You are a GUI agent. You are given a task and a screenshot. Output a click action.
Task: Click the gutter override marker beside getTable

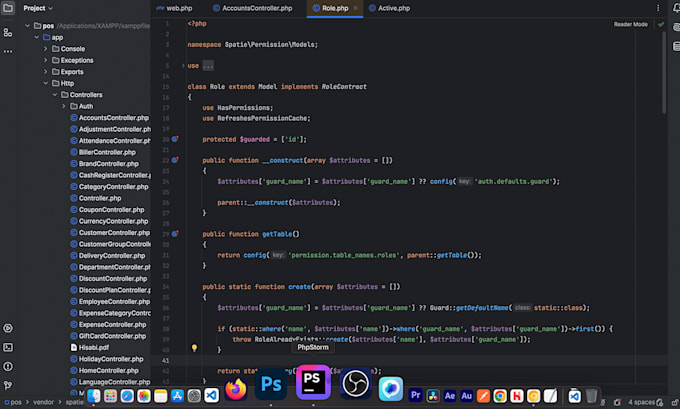coord(175,233)
